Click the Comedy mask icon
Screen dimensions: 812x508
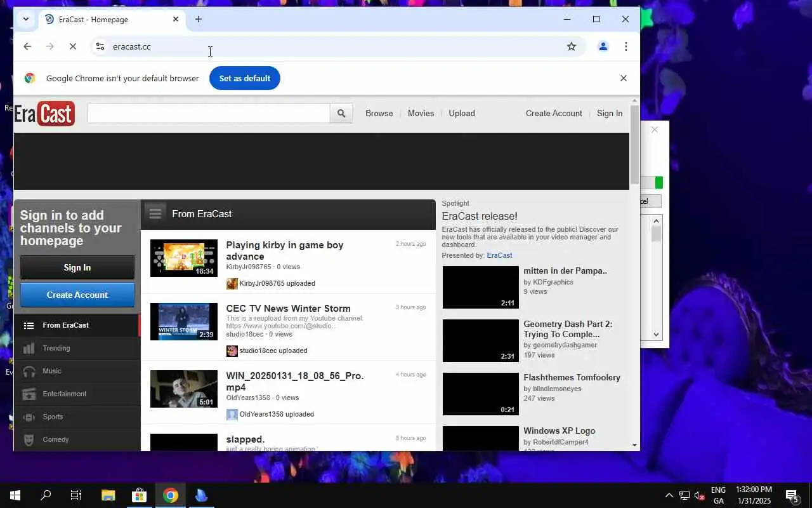pyautogui.click(x=29, y=439)
